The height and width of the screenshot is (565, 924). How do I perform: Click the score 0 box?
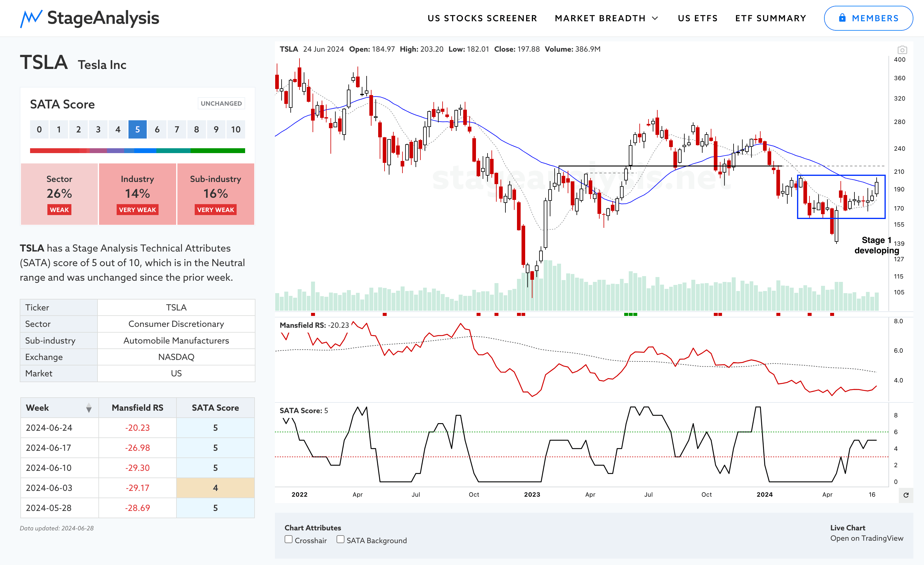point(39,129)
